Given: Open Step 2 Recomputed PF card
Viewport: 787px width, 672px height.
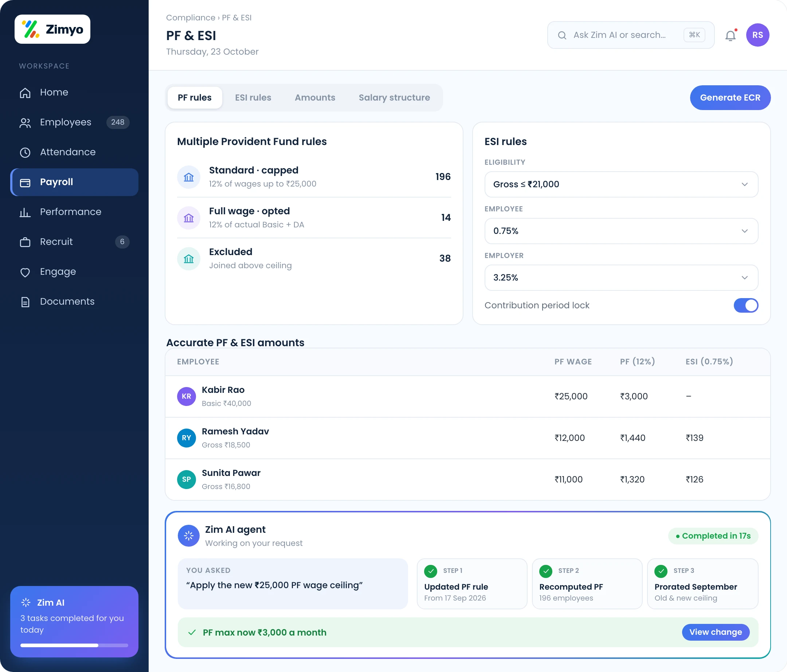Looking at the screenshot, I should pyautogui.click(x=587, y=583).
